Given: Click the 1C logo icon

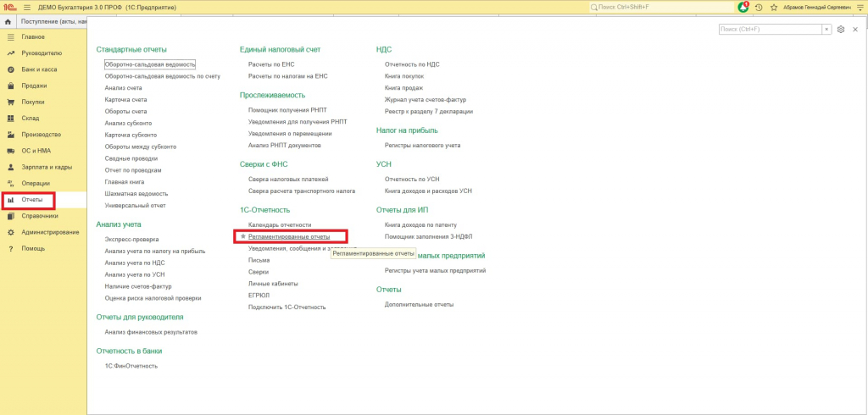Looking at the screenshot, I should 8,8.
